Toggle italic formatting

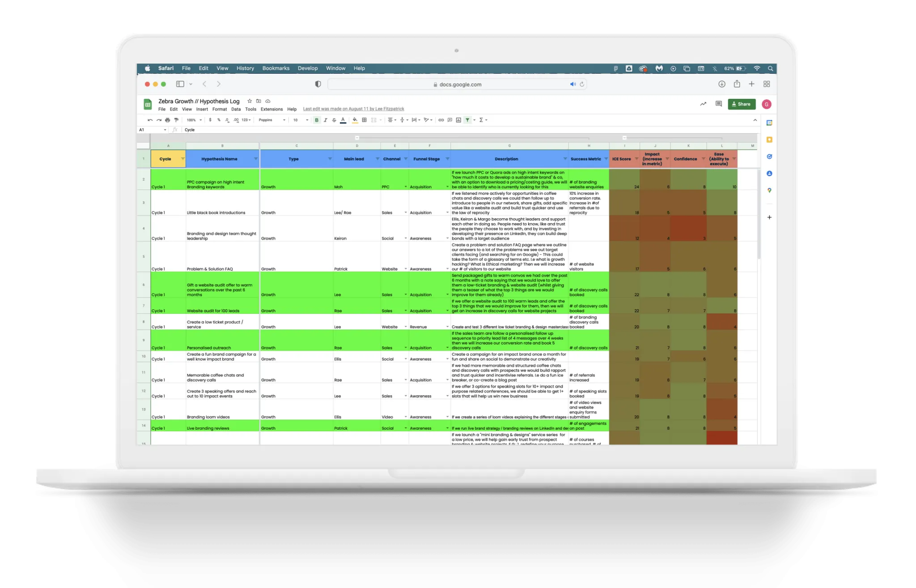(x=325, y=120)
